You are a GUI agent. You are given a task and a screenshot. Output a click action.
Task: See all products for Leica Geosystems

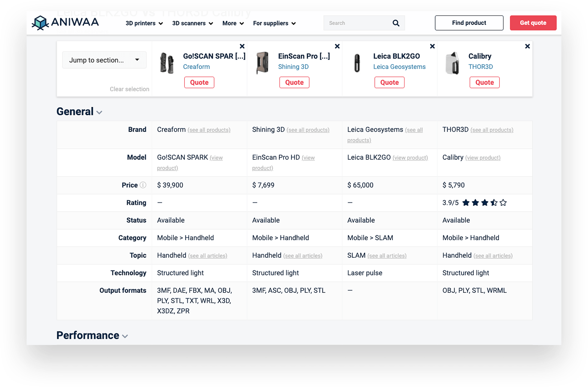point(385,135)
